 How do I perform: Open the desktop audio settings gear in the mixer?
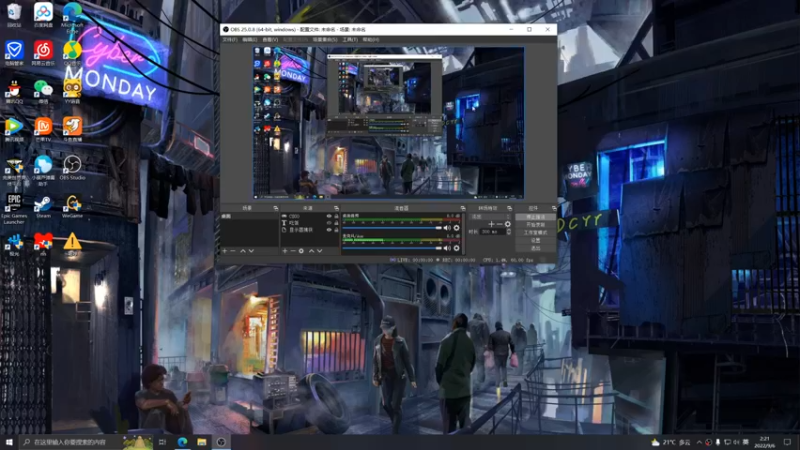click(457, 228)
